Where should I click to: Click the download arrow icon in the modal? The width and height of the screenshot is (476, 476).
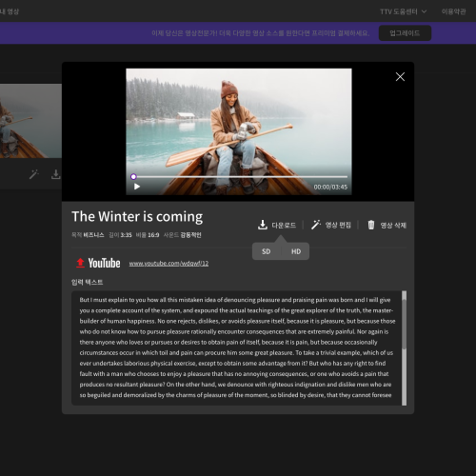click(262, 225)
